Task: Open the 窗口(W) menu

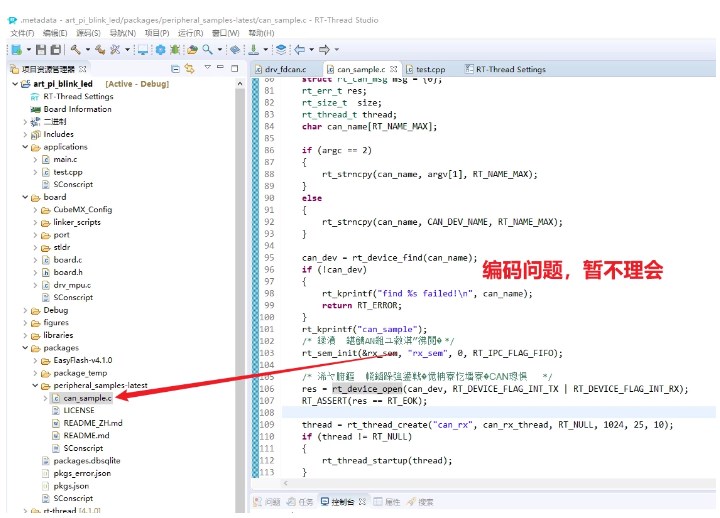Action: click(x=225, y=33)
